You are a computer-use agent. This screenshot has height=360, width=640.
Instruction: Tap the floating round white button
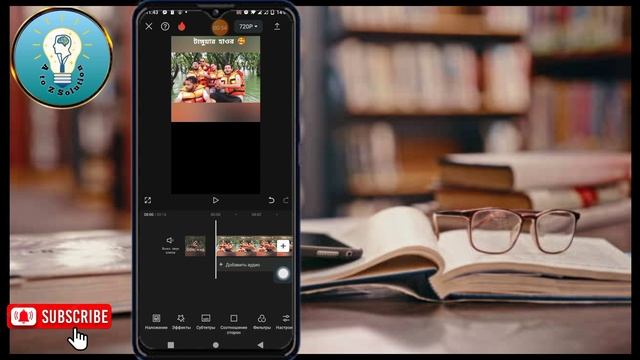283,273
